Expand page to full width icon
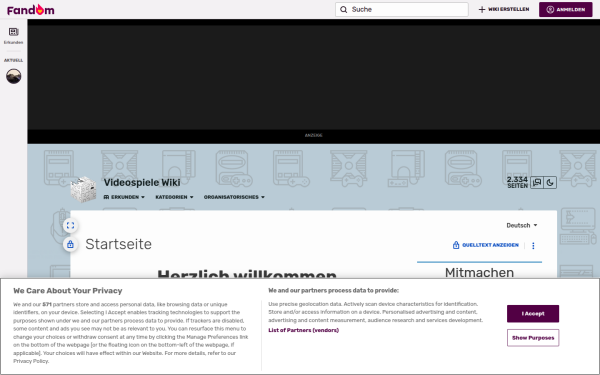Screen dimensions: 600x375 pyautogui.click(x=70, y=225)
